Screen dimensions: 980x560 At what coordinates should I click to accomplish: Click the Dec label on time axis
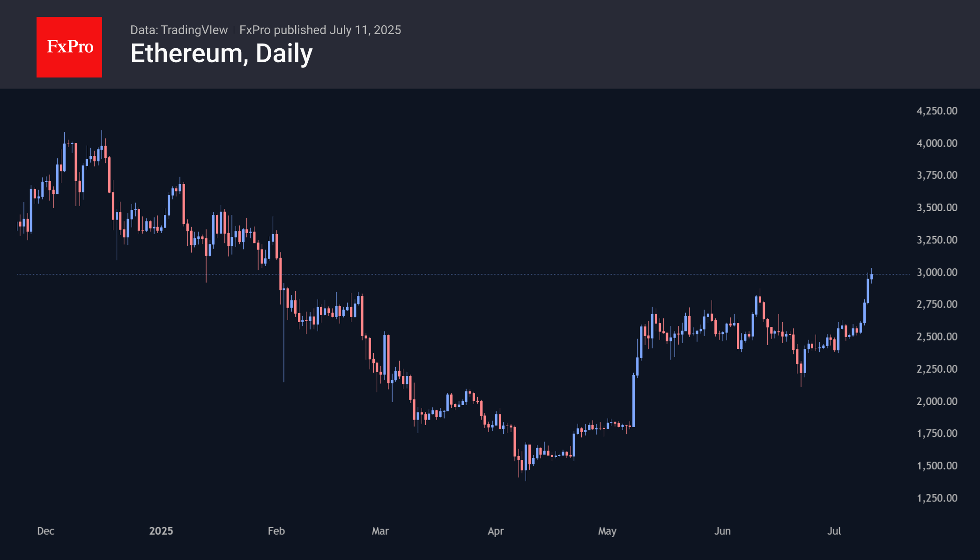[x=46, y=531]
